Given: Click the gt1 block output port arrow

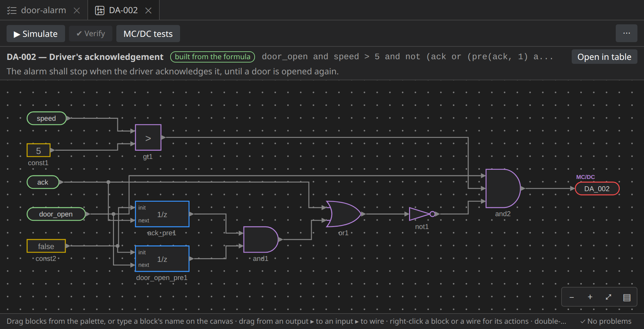Looking at the screenshot, I should 163,138.
